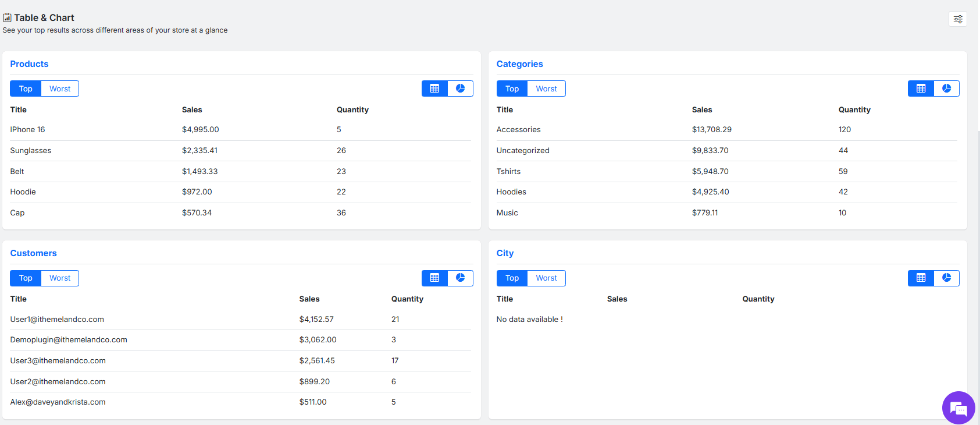This screenshot has height=425, width=980.
Task: Click the Top tab in Customers
Action: 26,278
